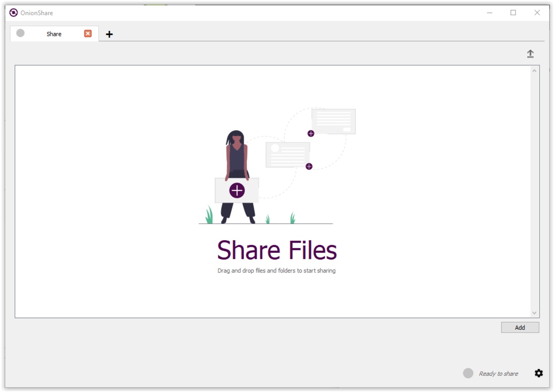Click the drag and drop instruction text
Screen dimensions: 554x392
[276, 270]
